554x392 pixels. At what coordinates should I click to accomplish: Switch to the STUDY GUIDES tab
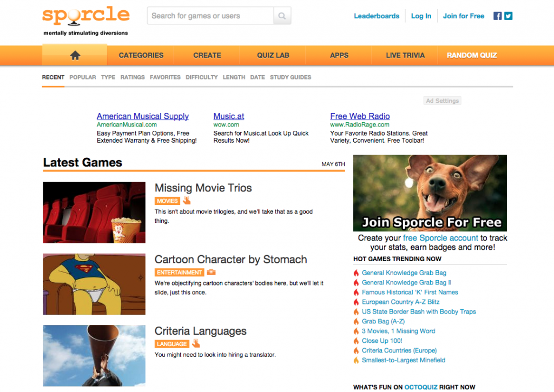click(291, 77)
